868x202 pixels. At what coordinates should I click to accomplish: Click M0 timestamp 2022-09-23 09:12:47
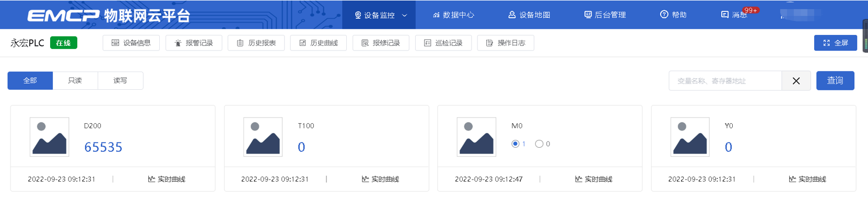[x=489, y=179]
